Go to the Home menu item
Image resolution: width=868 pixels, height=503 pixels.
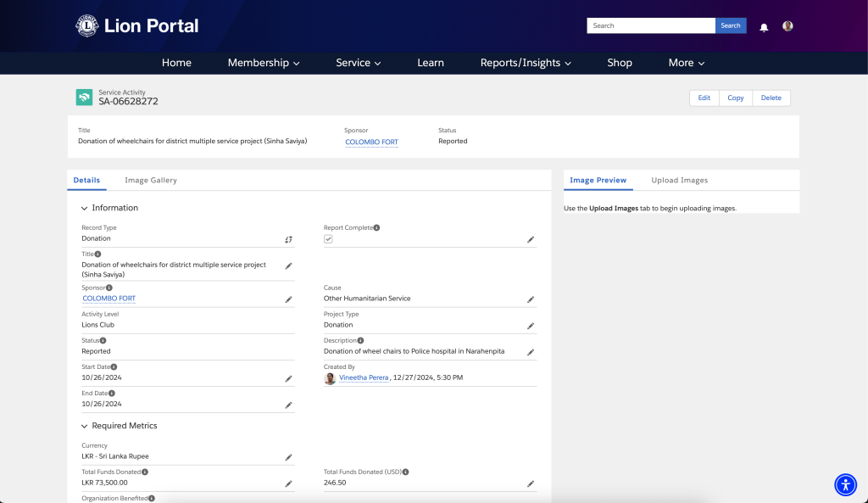pos(176,63)
